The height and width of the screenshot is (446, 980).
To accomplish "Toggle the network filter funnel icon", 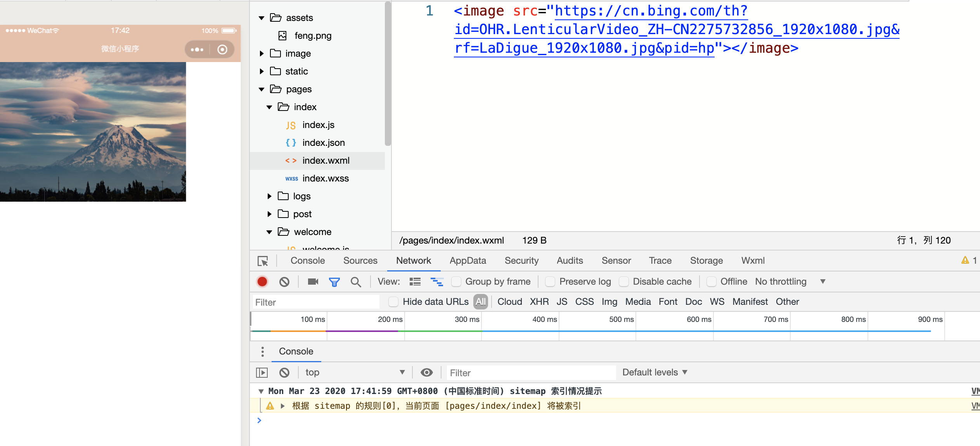I will [x=334, y=282].
